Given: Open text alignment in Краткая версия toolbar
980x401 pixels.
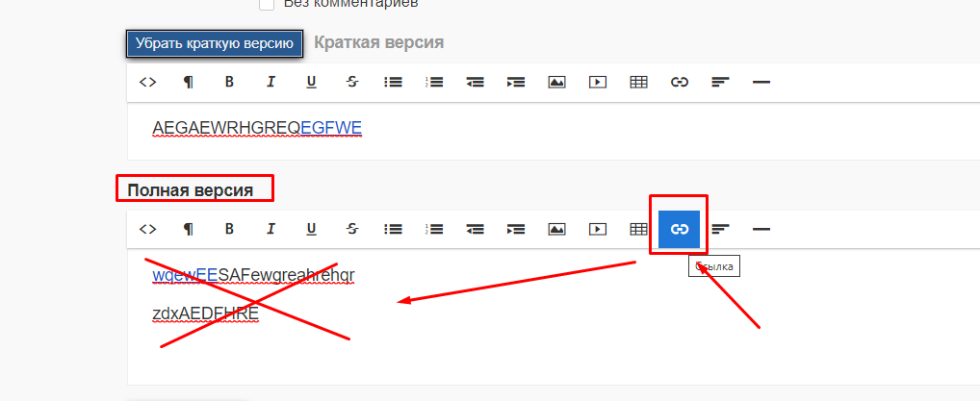Looking at the screenshot, I should [721, 82].
